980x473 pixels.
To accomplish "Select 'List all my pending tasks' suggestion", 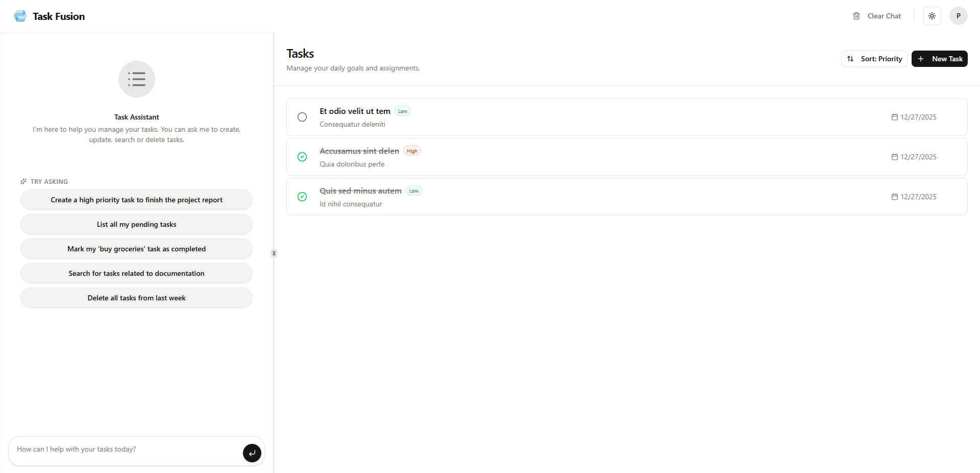I will click(x=137, y=224).
